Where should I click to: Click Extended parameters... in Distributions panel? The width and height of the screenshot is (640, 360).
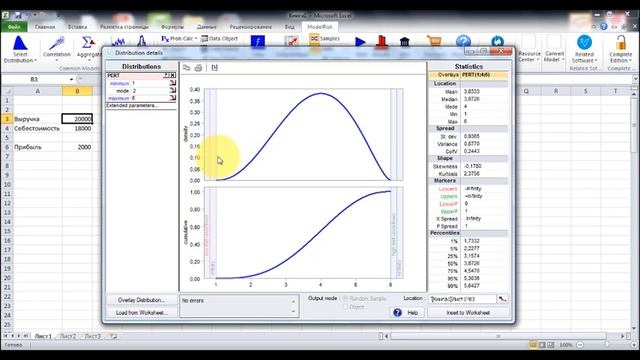coord(131,106)
